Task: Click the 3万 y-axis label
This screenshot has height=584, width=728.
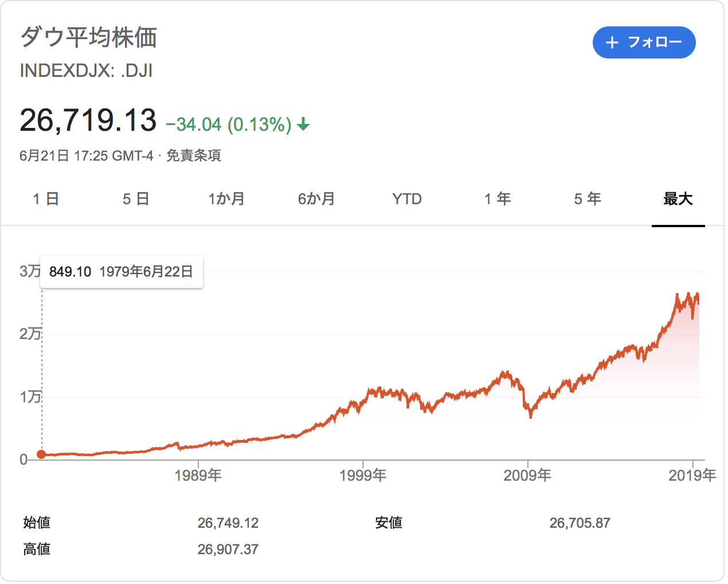Action: pos(30,271)
